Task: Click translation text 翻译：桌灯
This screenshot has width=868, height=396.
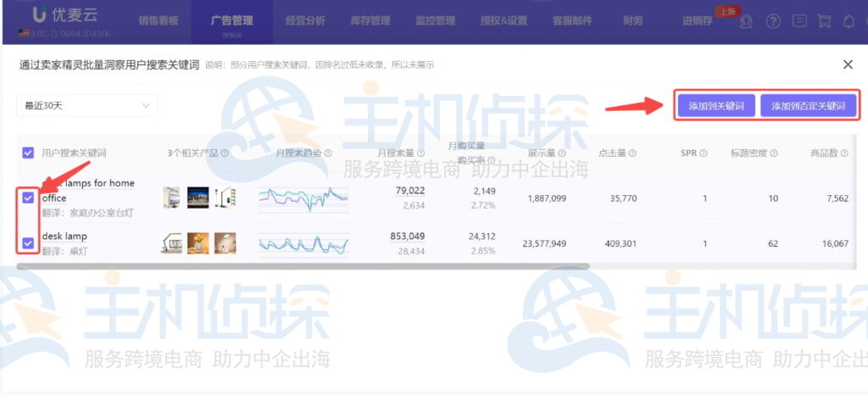Action: point(64,251)
